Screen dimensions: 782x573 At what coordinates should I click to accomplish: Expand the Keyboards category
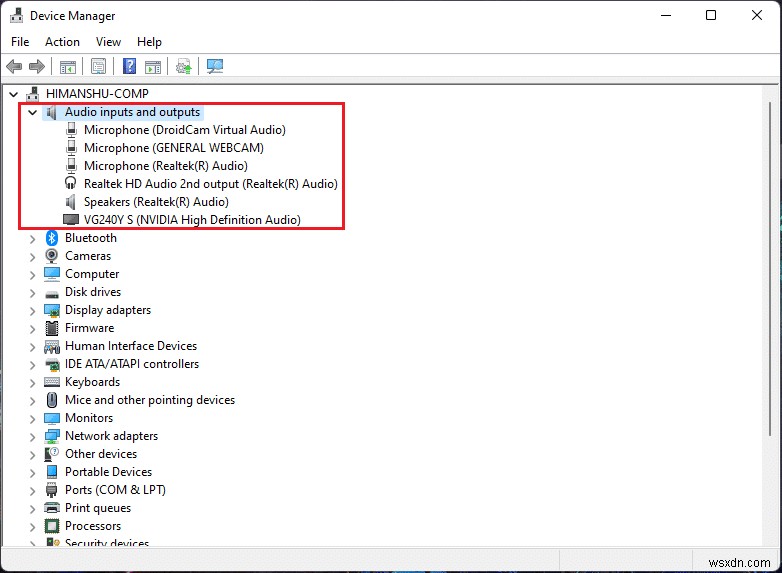(x=32, y=383)
